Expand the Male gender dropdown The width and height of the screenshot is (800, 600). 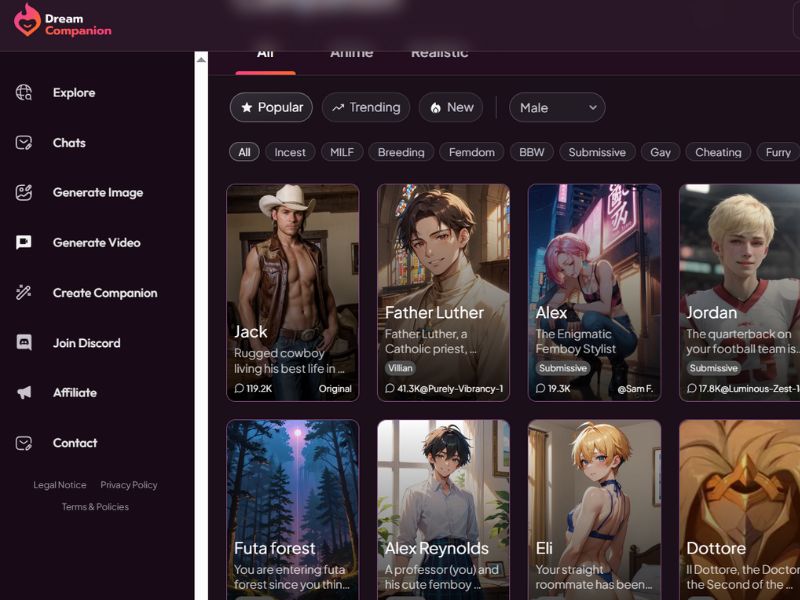click(557, 107)
